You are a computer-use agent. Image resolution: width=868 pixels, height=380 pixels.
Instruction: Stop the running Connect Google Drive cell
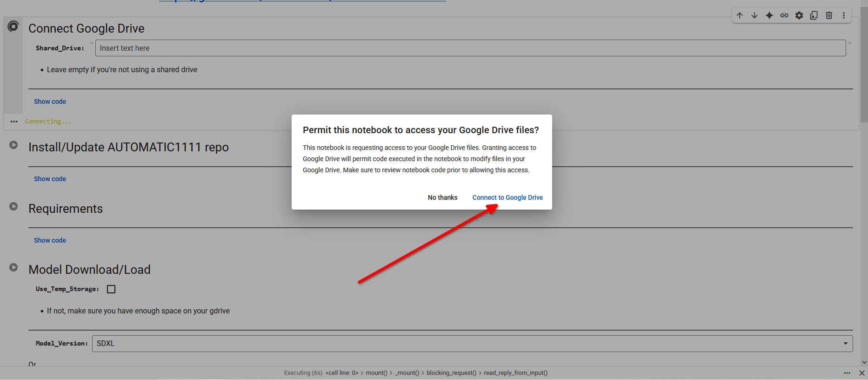pos(13,27)
